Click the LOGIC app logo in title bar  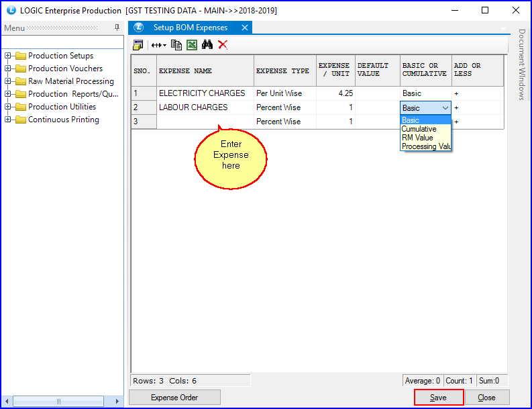point(11,10)
